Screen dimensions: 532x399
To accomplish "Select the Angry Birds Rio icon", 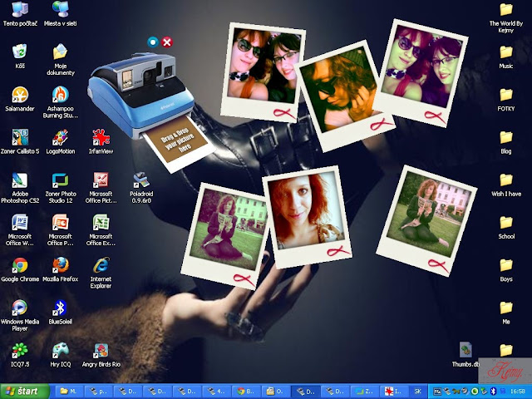I will [101, 355].
